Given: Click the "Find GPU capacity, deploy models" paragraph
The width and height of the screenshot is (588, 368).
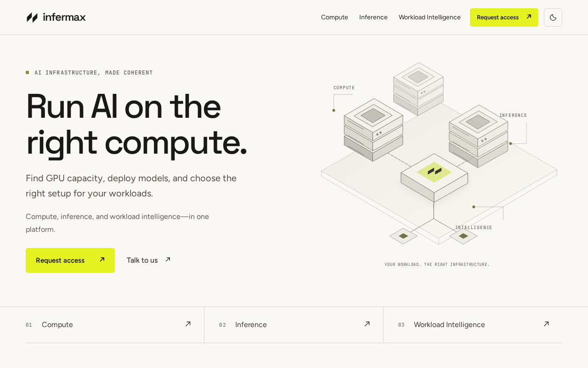Looking at the screenshot, I should (x=131, y=186).
